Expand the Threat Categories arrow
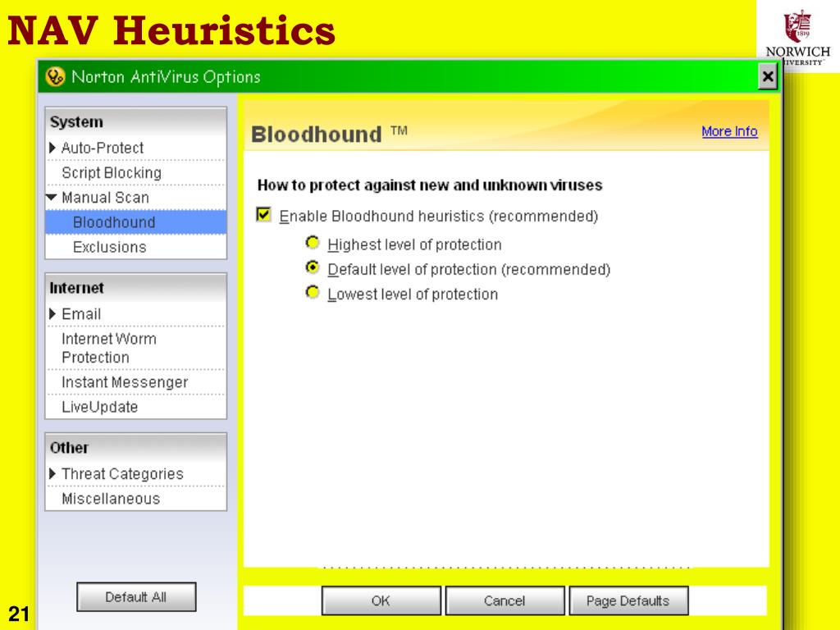 [52, 473]
